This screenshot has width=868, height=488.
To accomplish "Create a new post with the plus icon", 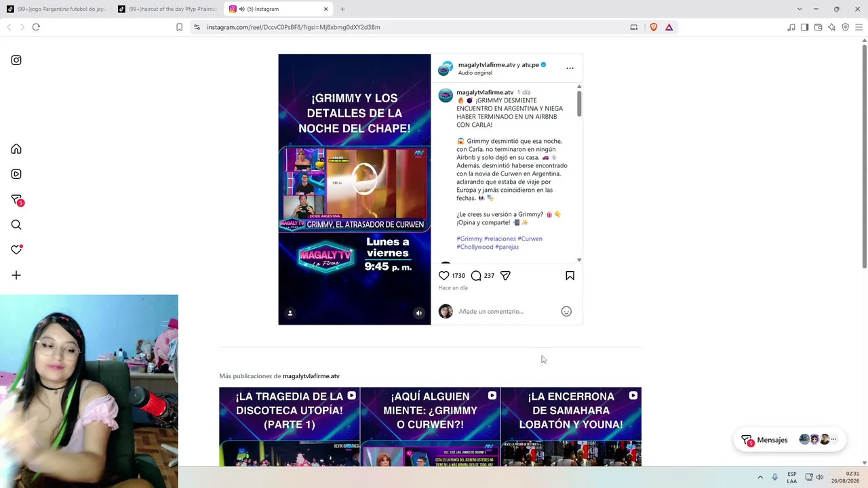I will point(16,275).
